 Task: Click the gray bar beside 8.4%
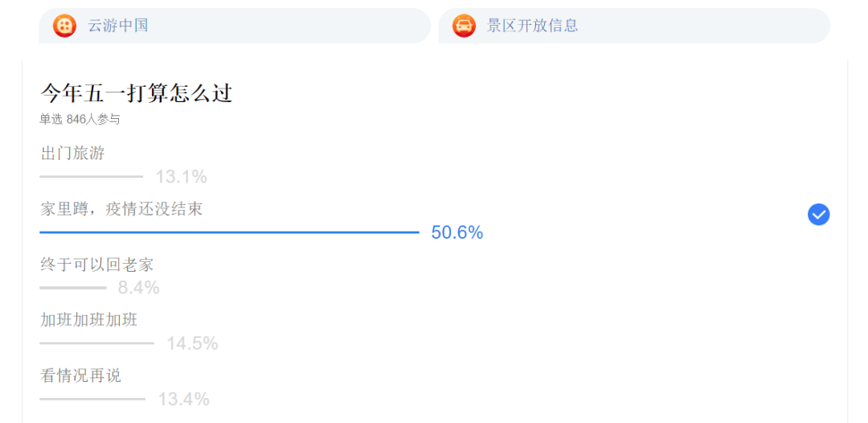pos(72,287)
